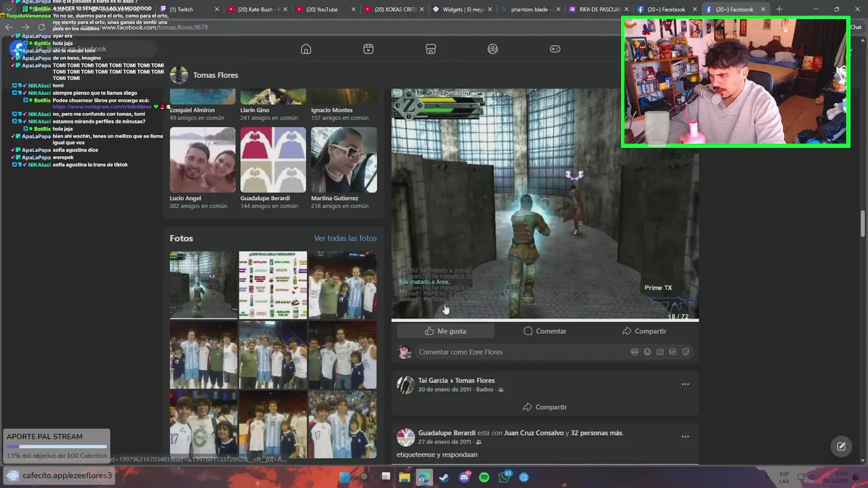Click the cafecito.app/ezeeflores3 overlay text
The height and width of the screenshot is (488, 868).
click(67, 476)
